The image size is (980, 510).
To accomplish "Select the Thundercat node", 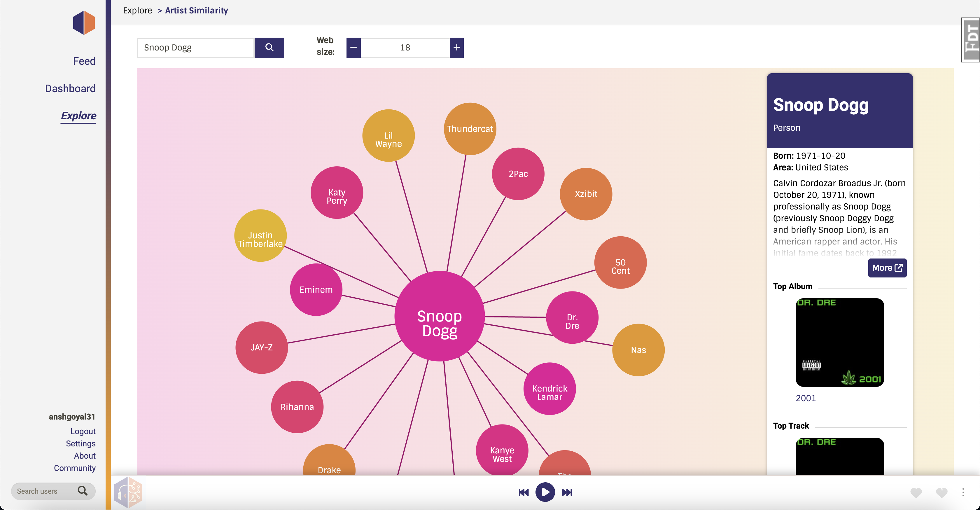I will (x=470, y=129).
